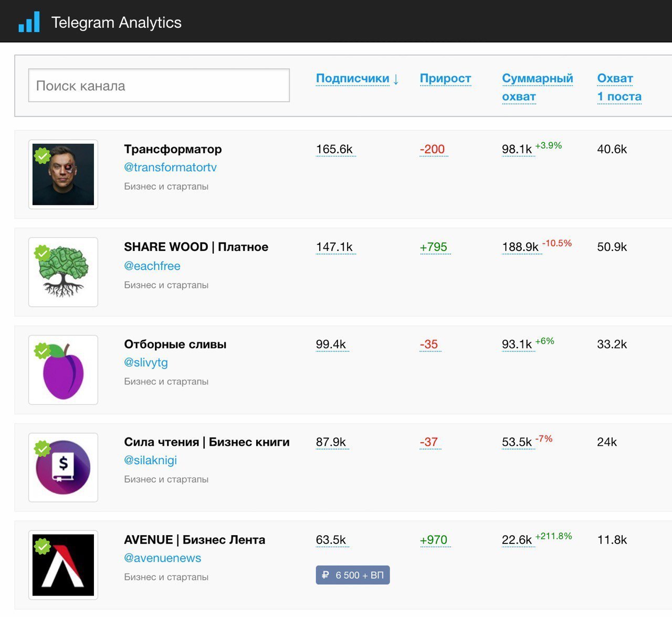Image resolution: width=672 pixels, height=617 pixels.
Task: Click the growth value +795
Action: coord(434,247)
